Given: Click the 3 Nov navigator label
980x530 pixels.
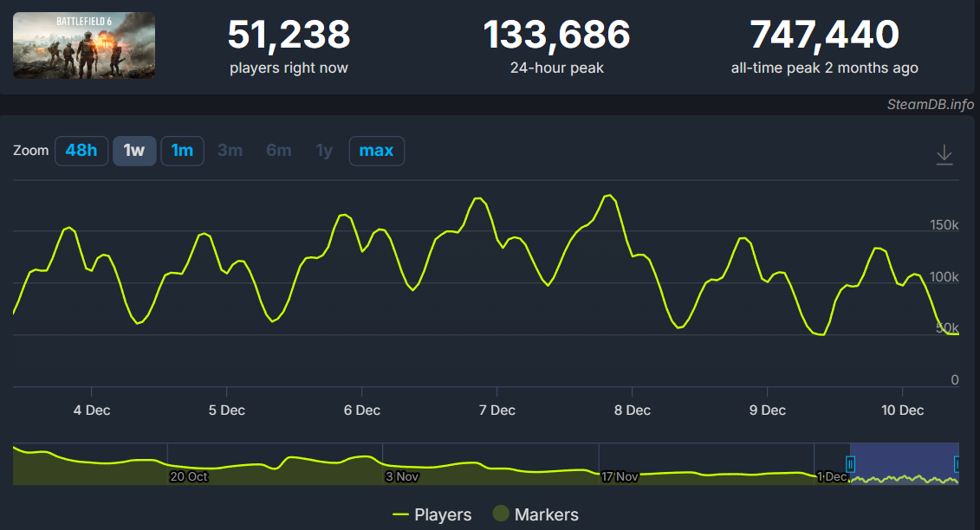Looking at the screenshot, I should point(402,476).
